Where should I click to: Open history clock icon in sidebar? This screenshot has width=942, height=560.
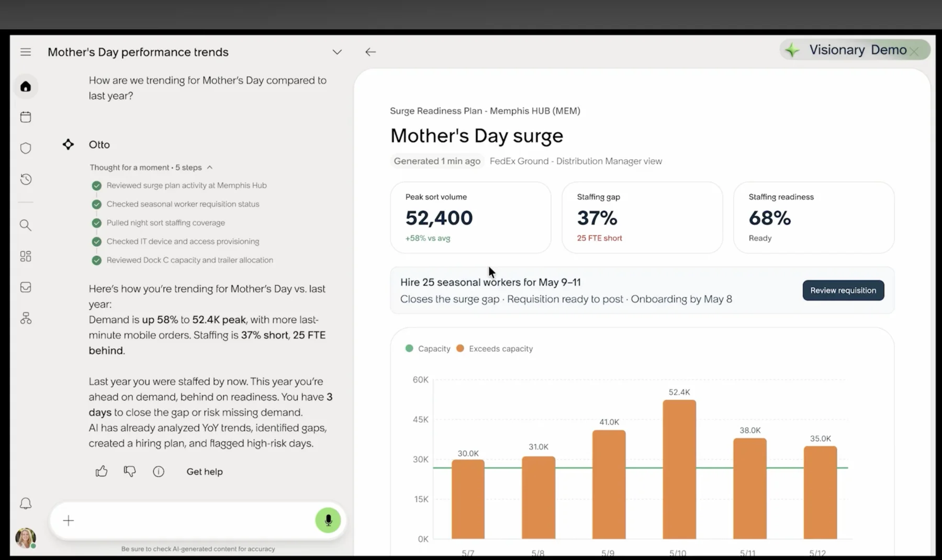pos(26,180)
